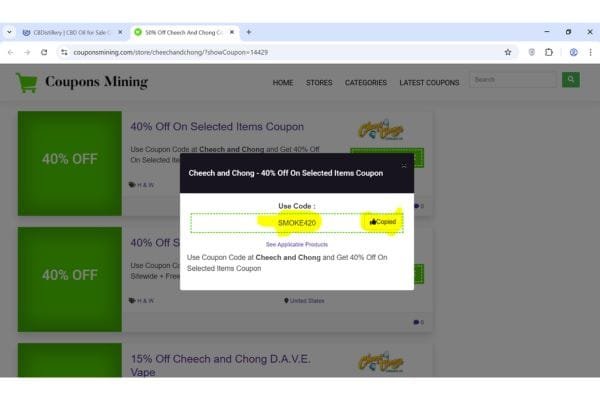
Task: Click Cheech and Chong logo on first coupon
Action: (x=381, y=129)
